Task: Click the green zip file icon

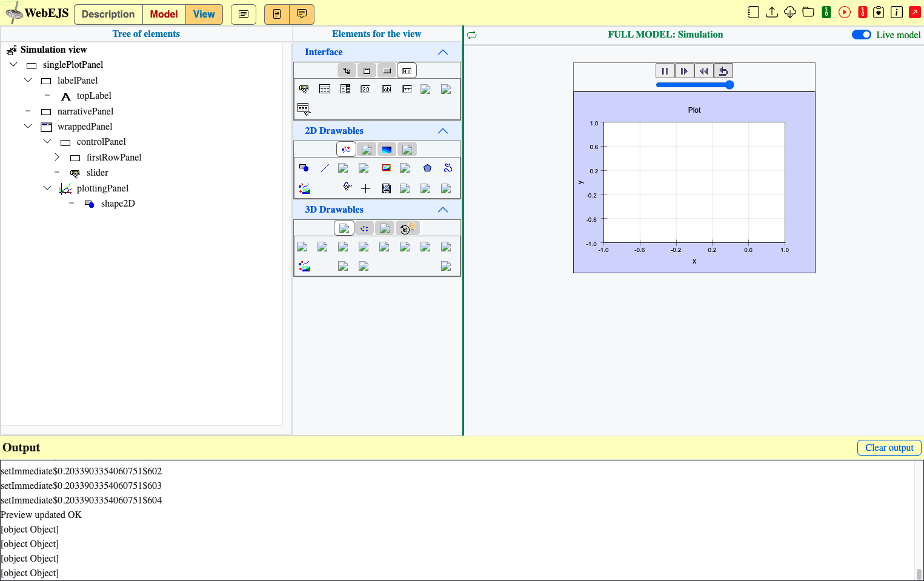Action: (826, 12)
